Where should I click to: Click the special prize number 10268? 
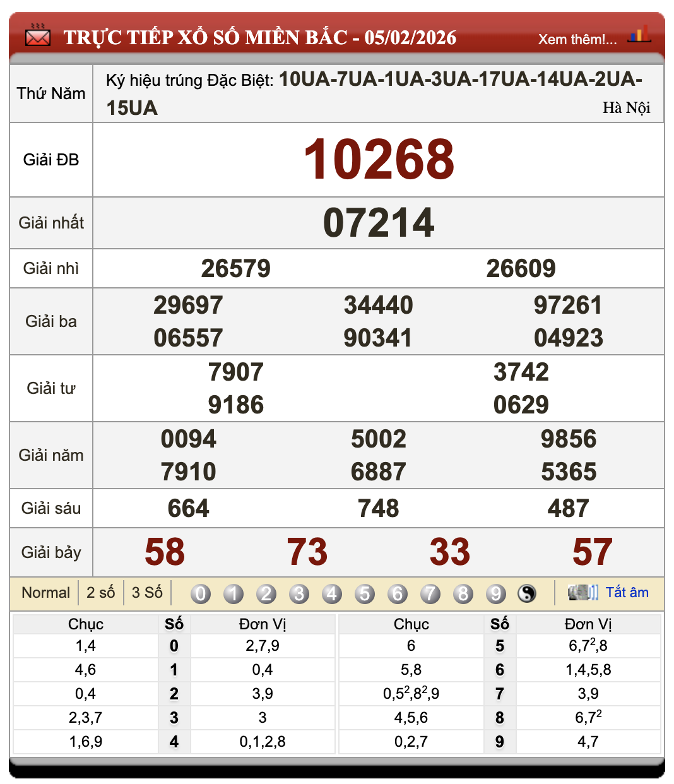(377, 160)
